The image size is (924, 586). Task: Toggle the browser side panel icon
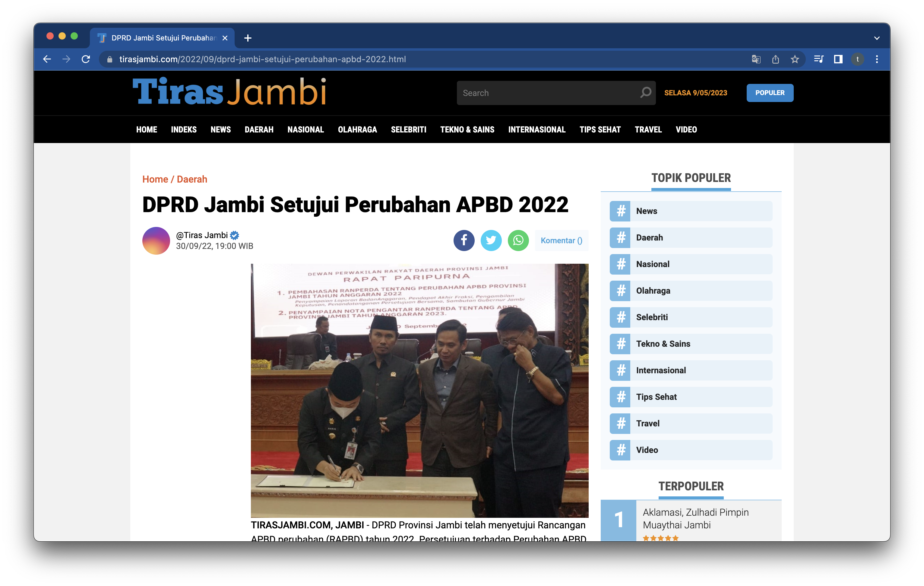838,59
